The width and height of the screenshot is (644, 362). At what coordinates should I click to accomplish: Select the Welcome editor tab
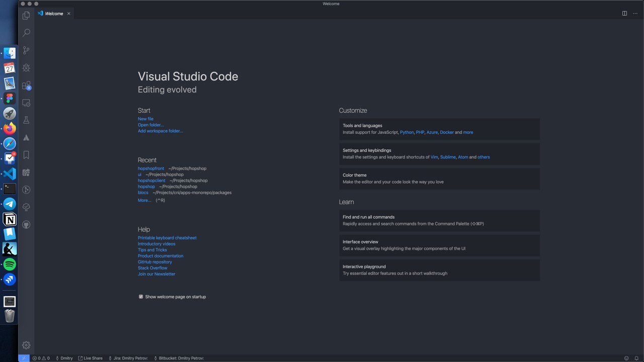54,14
